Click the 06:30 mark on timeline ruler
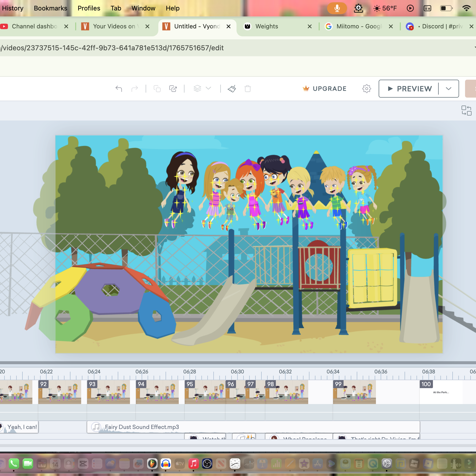The width and height of the screenshot is (476, 476). click(x=238, y=371)
